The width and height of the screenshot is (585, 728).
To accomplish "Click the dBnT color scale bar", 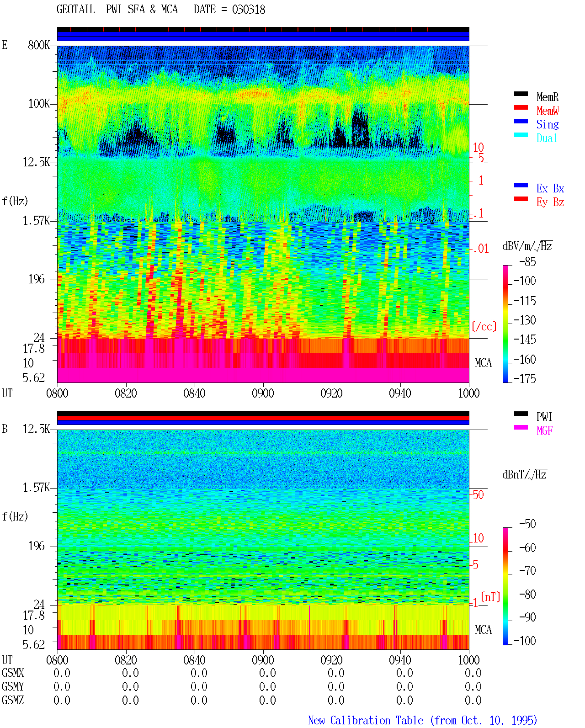I will (x=505, y=586).
